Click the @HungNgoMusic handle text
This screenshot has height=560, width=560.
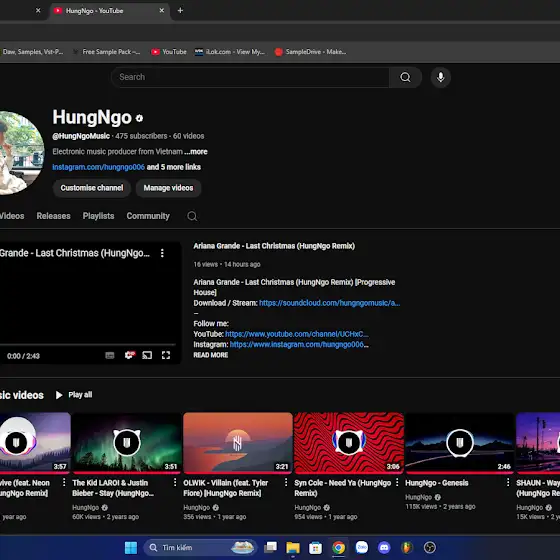(81, 136)
